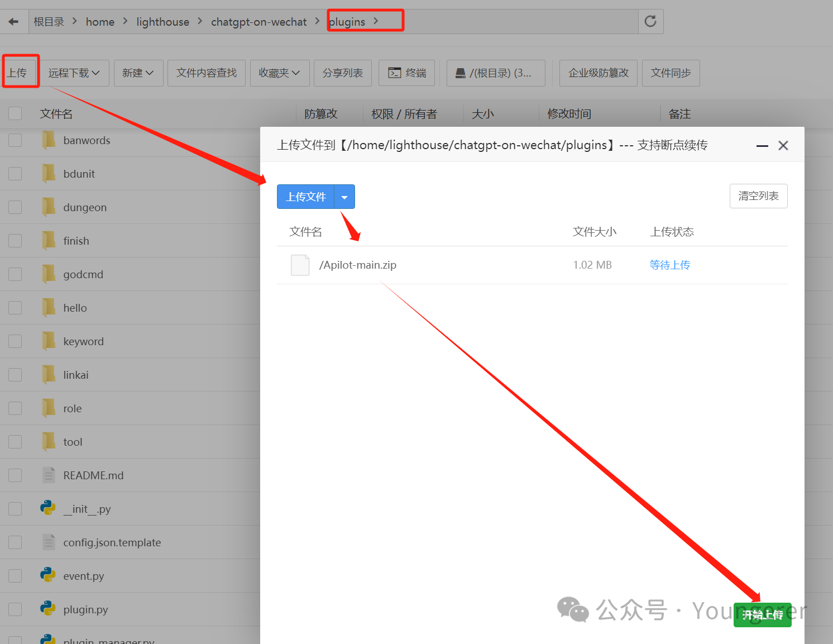Go to chatgpt-on-wechat breadcrumb path
Image resolution: width=833 pixels, height=644 pixels.
(x=258, y=22)
